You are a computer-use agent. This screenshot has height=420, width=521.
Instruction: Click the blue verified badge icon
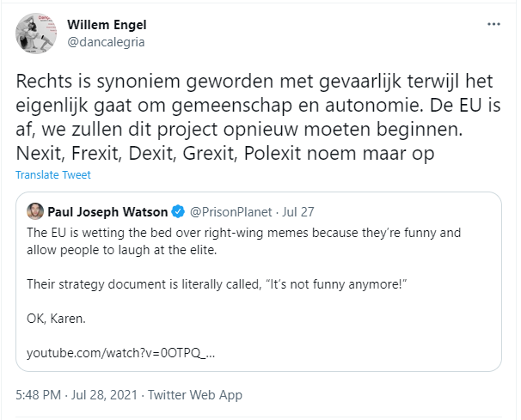178,211
